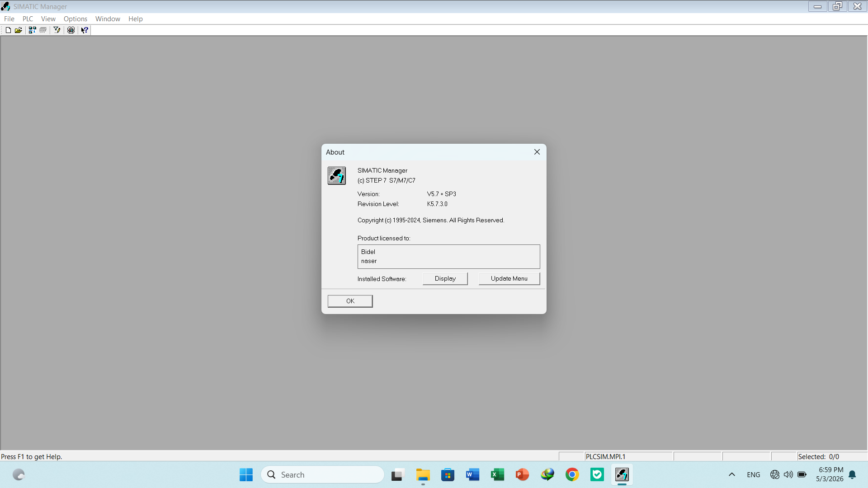Click the Open Project/Library toolbar icon
The height and width of the screenshot is (488, 868).
pyautogui.click(x=19, y=30)
